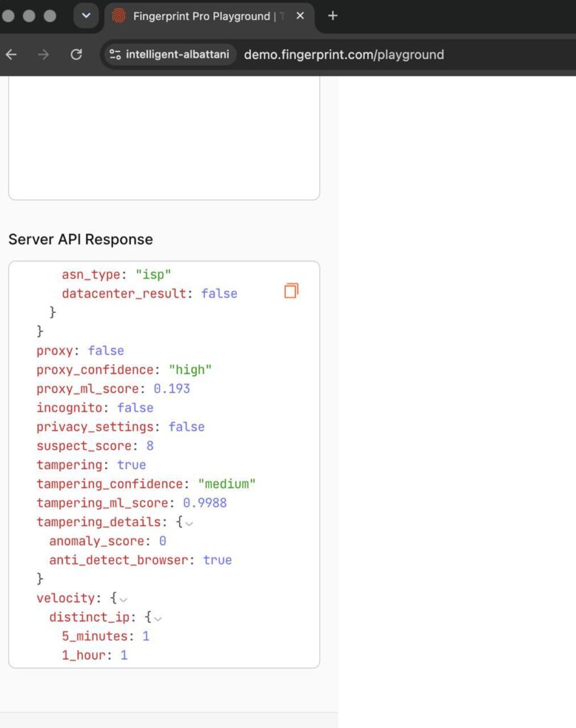
Task: Select the "isp" value
Action: (x=154, y=274)
